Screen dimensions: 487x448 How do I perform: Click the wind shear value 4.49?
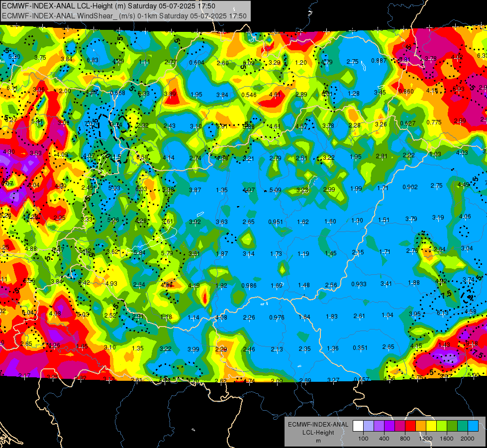tap(464, 184)
